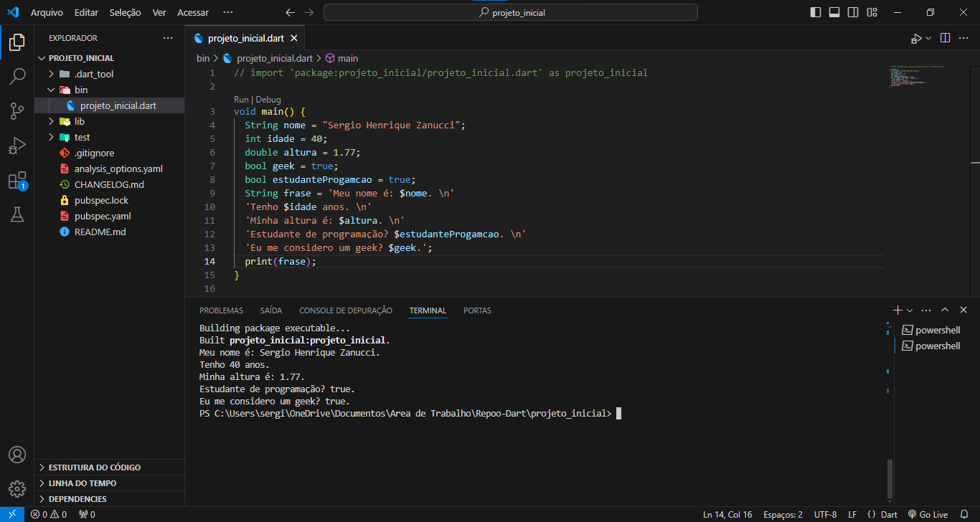Open terminal panel More Actions ellipsis
Image resolution: width=980 pixels, height=522 pixels.
[926, 310]
